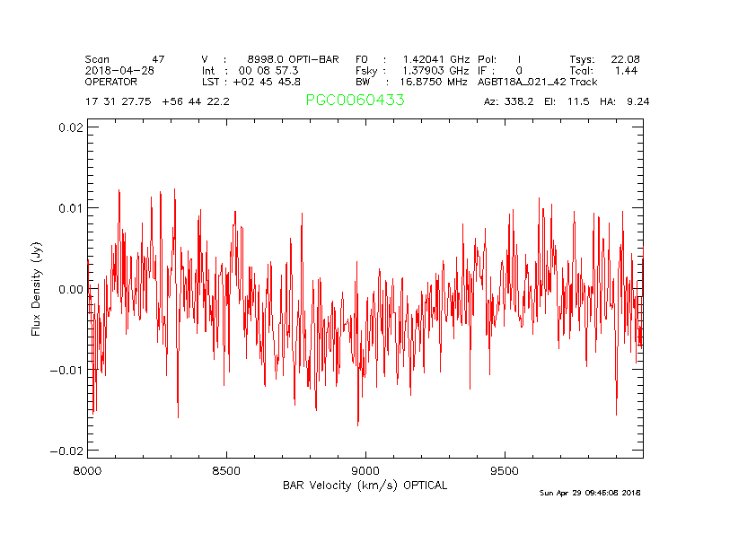Click the Tcal 1.44 reading
Screen dimensions: 756x534
(x=626, y=70)
